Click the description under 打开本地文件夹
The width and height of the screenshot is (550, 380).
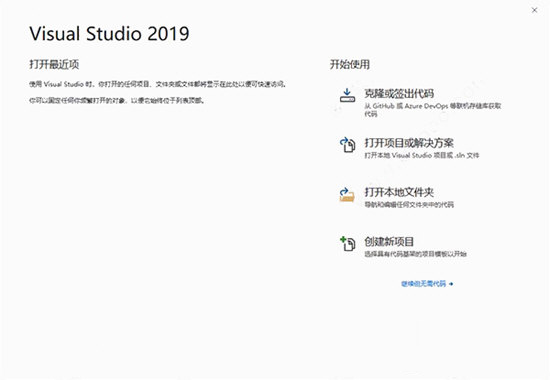point(409,204)
